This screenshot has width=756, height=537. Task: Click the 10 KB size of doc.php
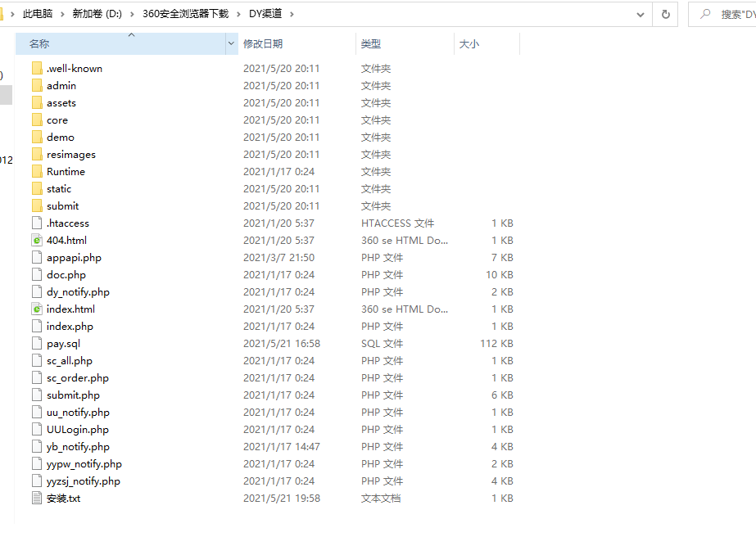[500, 275]
